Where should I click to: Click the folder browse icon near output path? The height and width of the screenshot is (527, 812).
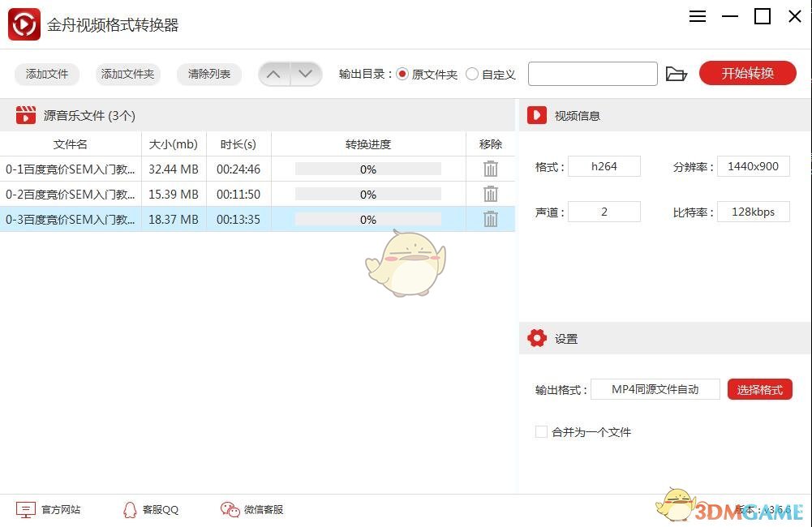[x=677, y=73]
